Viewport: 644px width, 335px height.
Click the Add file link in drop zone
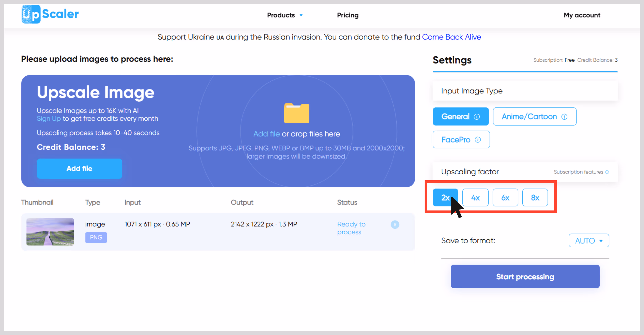click(267, 134)
